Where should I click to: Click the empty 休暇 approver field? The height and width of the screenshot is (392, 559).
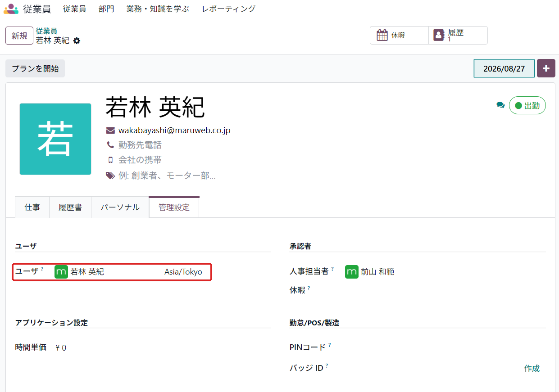tap(445, 290)
